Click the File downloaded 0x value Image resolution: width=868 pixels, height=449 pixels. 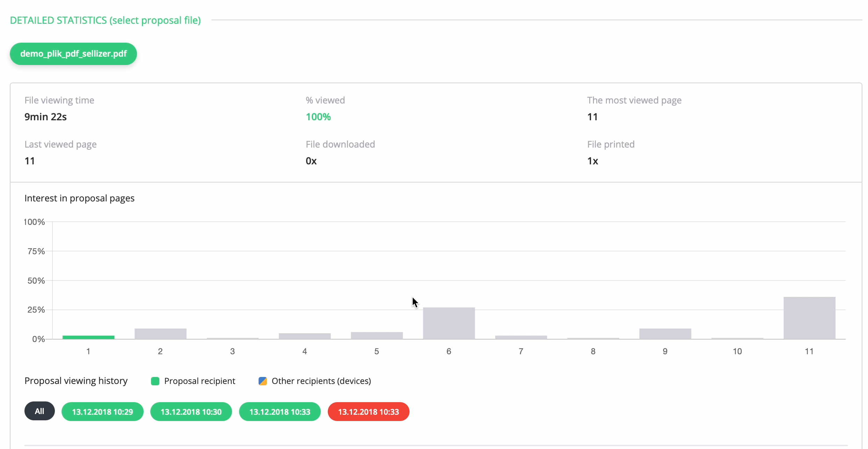pos(311,161)
